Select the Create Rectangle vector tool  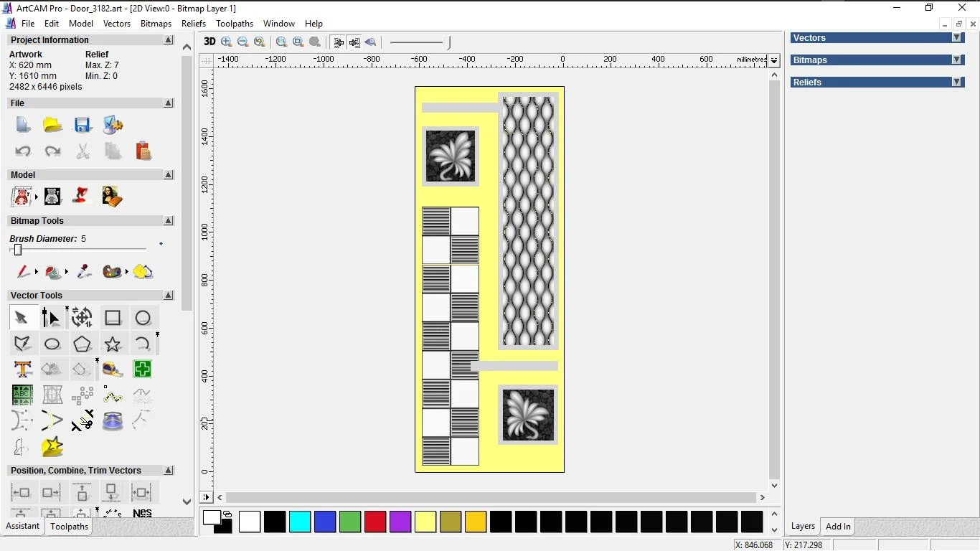(x=113, y=318)
